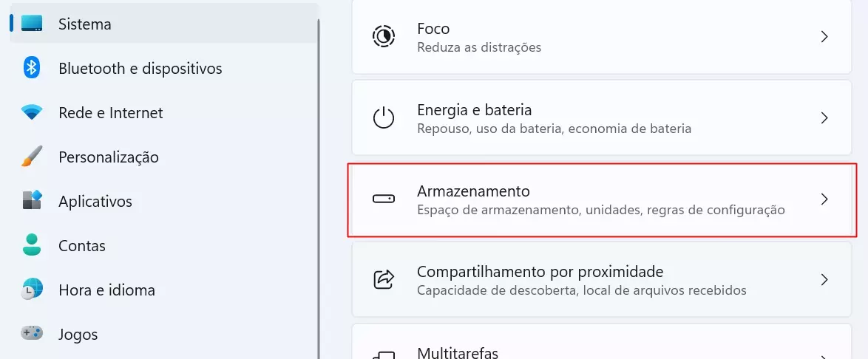Expand the Energia e bateria chevron
This screenshot has width=868, height=359.
(824, 118)
